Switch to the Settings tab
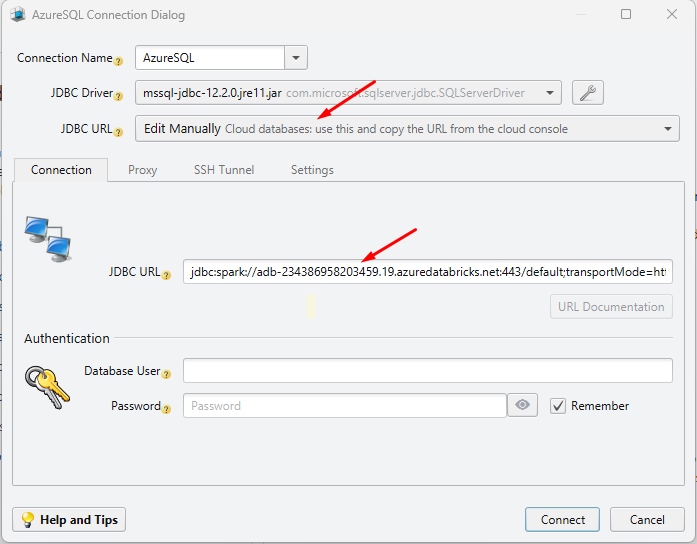The width and height of the screenshot is (697, 544). pyautogui.click(x=312, y=170)
